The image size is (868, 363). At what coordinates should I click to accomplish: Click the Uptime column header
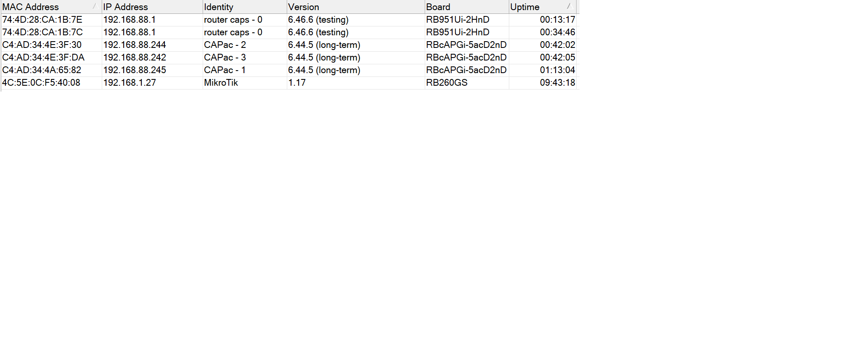(524, 6)
